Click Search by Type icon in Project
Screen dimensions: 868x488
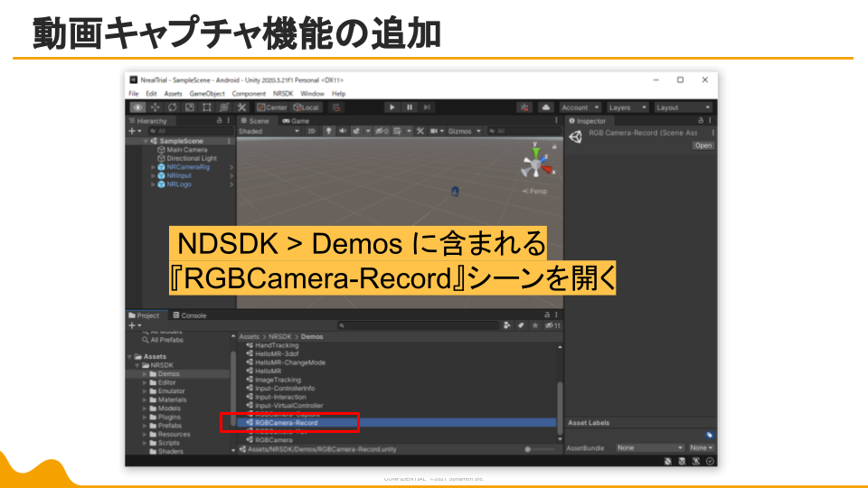pos(506,325)
